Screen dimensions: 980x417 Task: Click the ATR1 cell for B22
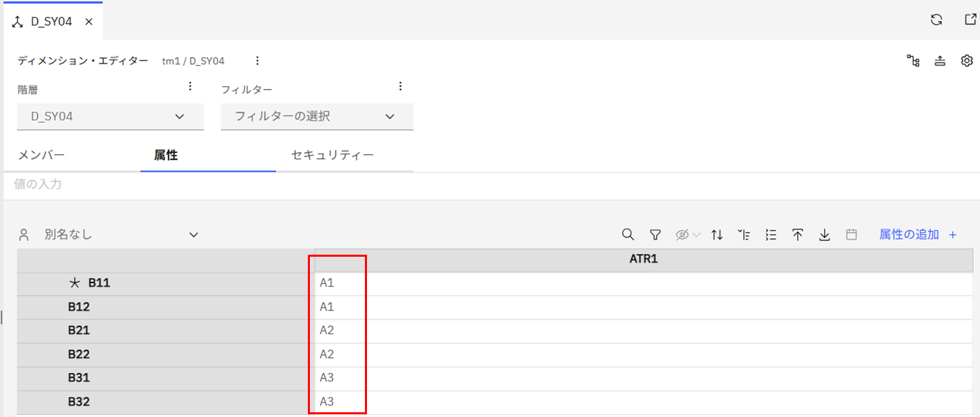coord(644,355)
